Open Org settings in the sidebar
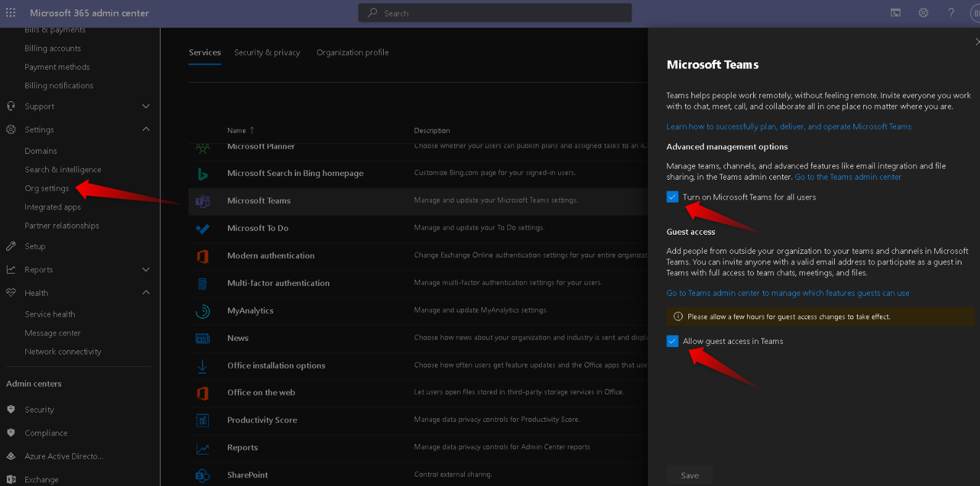The width and height of the screenshot is (980, 486). (47, 188)
